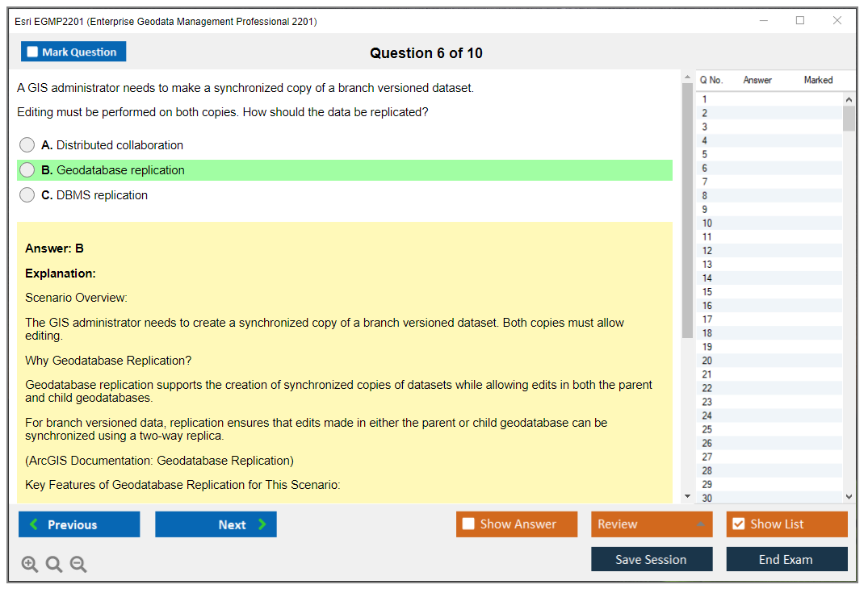This screenshot has height=593, width=868.
Task: Select question 15 in the list
Action: pyautogui.click(x=769, y=291)
